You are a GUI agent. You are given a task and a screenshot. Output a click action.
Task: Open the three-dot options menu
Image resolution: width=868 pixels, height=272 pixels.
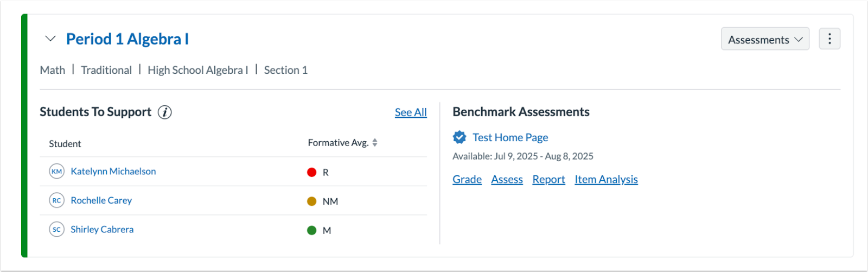(x=829, y=39)
